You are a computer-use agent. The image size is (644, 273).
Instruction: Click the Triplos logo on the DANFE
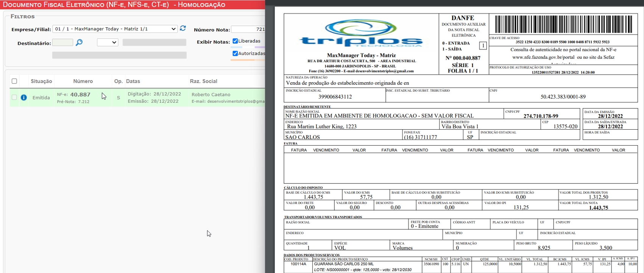coord(361,34)
